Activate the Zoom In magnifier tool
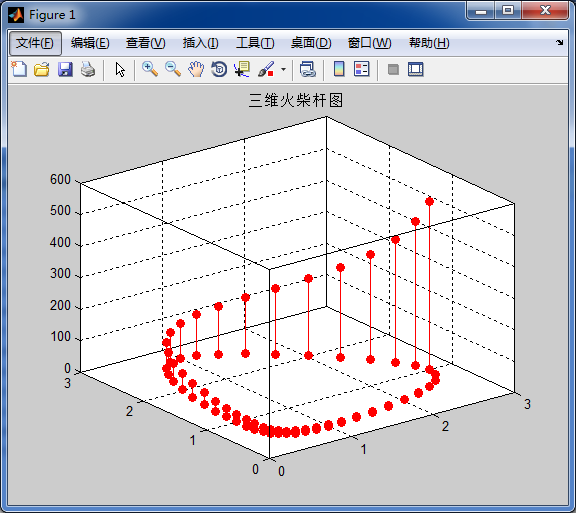The height and width of the screenshot is (513, 576). pyautogui.click(x=150, y=69)
